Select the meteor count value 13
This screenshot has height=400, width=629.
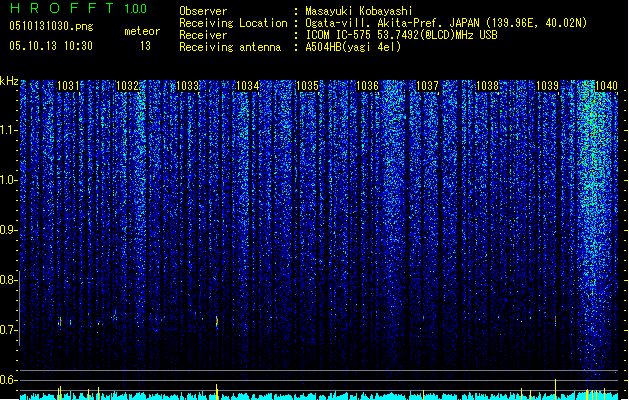click(x=145, y=46)
